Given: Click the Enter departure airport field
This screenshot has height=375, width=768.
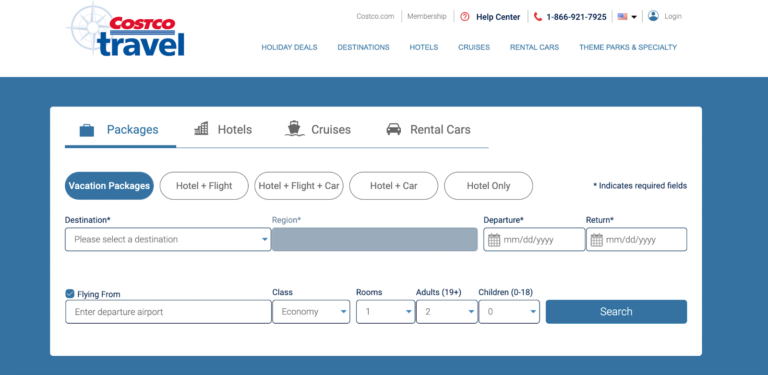Looking at the screenshot, I should [168, 312].
